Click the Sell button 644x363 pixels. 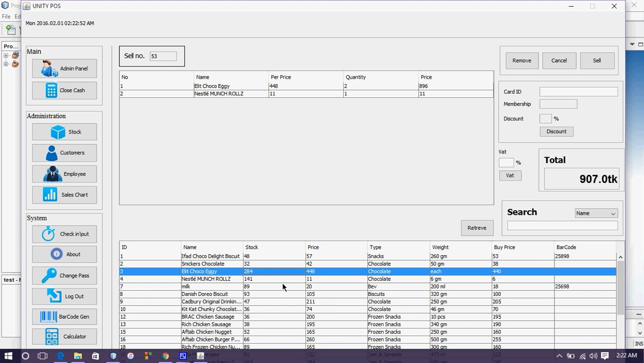(597, 60)
